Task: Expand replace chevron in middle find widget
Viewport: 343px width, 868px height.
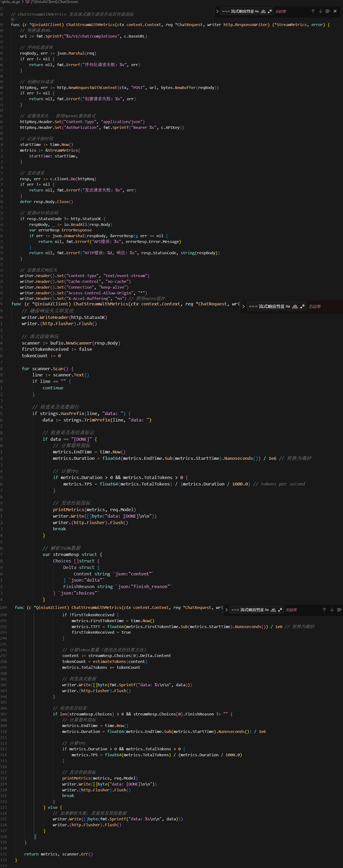Action: tap(244, 306)
